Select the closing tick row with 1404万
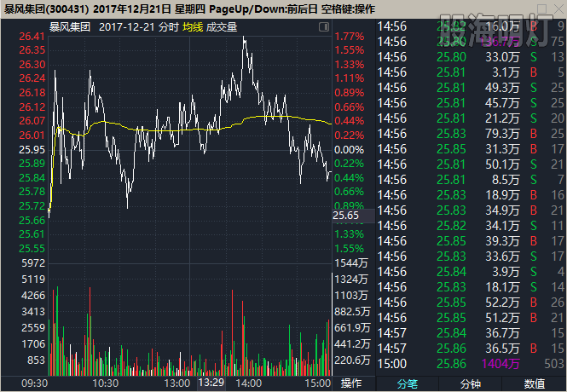The image size is (567, 392). pyautogui.click(x=471, y=364)
